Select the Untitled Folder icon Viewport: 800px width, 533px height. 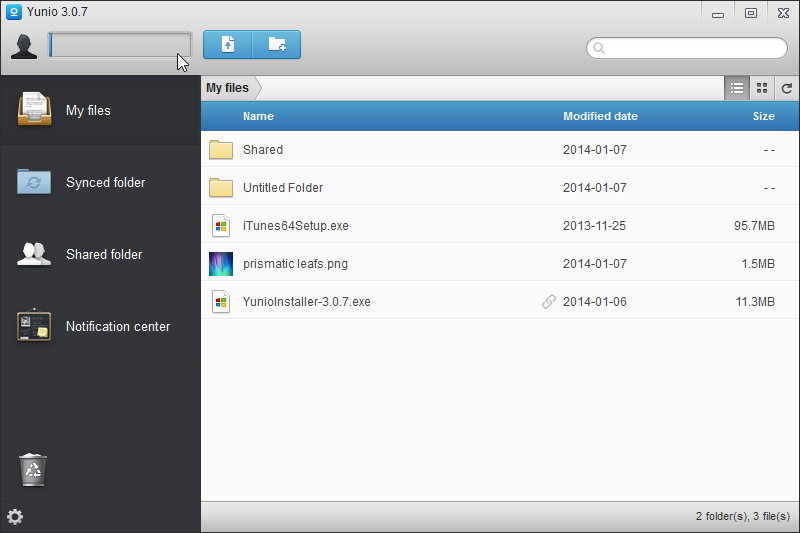coord(221,188)
